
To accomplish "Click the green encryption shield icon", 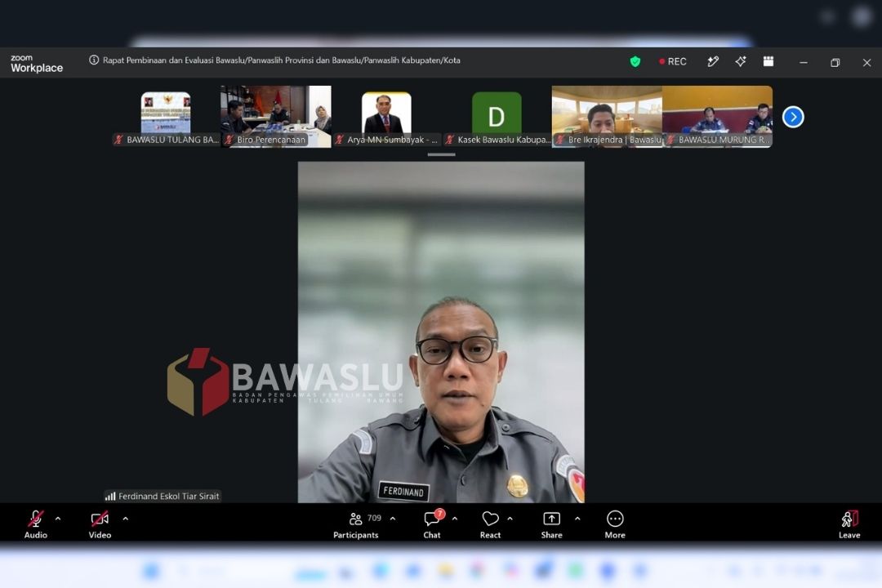I will click(635, 62).
